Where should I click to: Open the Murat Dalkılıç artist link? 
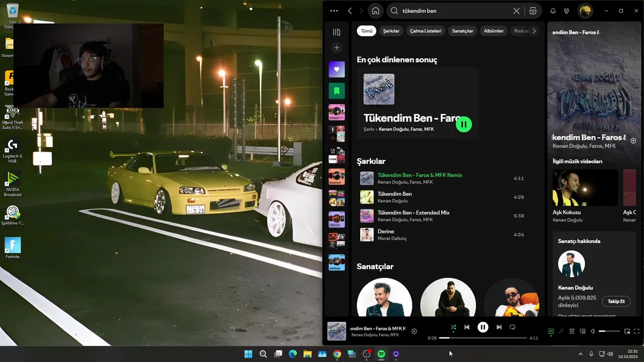click(392, 238)
